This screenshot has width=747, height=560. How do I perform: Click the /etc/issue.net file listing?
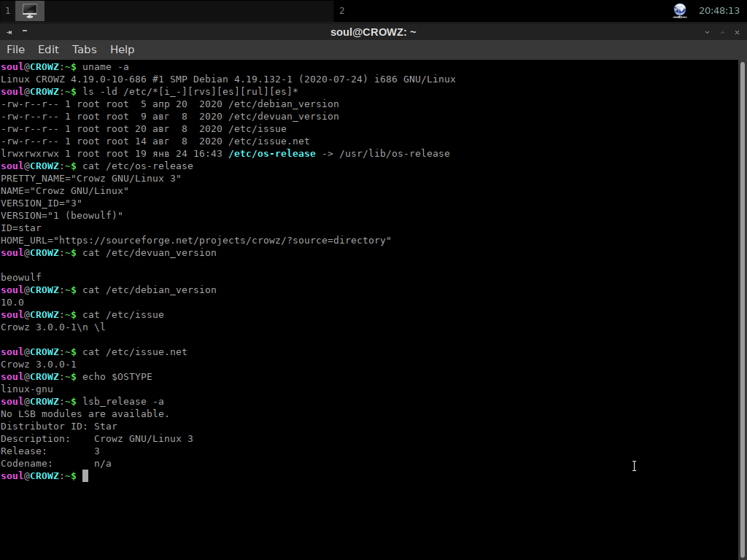[x=269, y=141]
